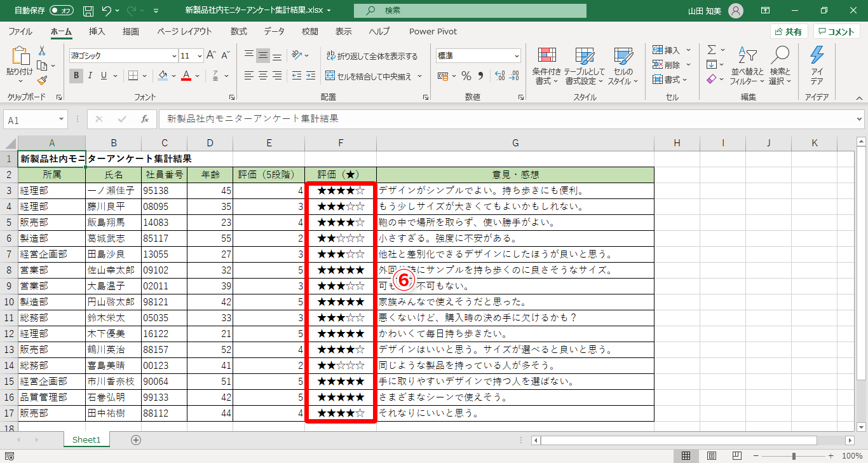Switch to the Page Layout (ページ レイアウト) tab
This screenshot has height=463, width=868.
tap(184, 31)
